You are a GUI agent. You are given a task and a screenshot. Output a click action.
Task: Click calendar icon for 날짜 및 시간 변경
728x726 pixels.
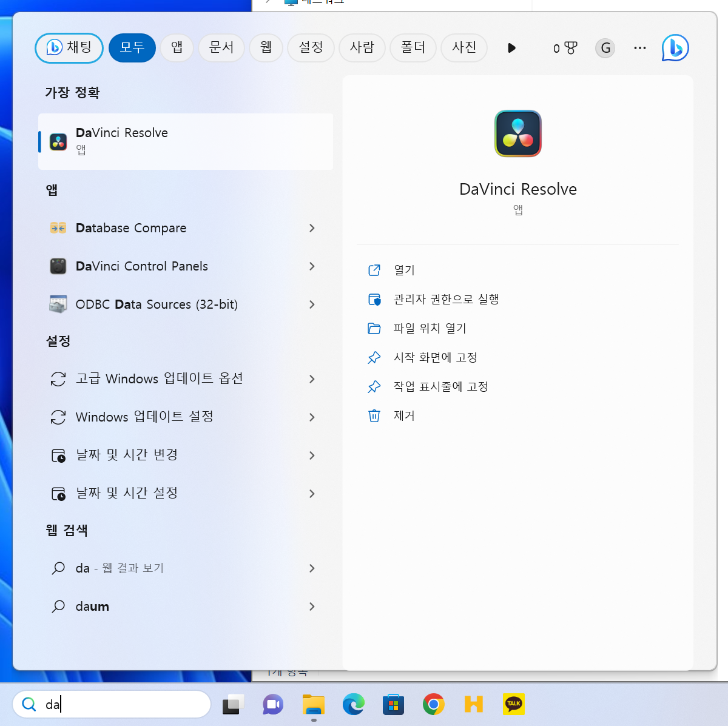(x=58, y=455)
